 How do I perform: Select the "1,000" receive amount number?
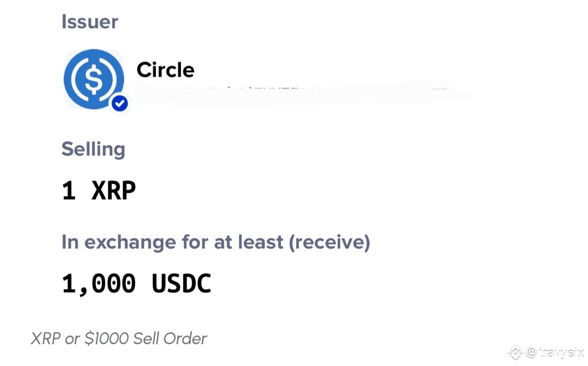coord(99,284)
